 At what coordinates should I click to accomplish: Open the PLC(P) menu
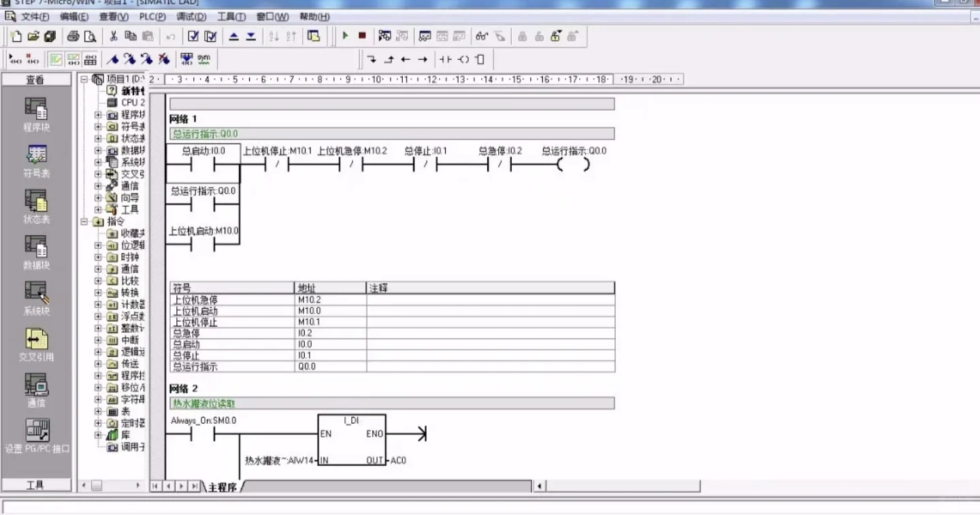[152, 16]
